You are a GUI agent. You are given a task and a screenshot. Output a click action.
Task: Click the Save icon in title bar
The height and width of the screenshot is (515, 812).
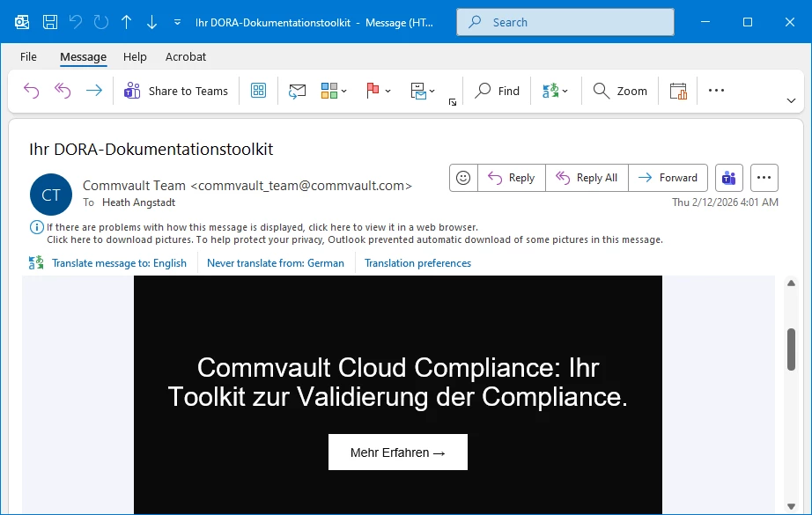[50, 22]
